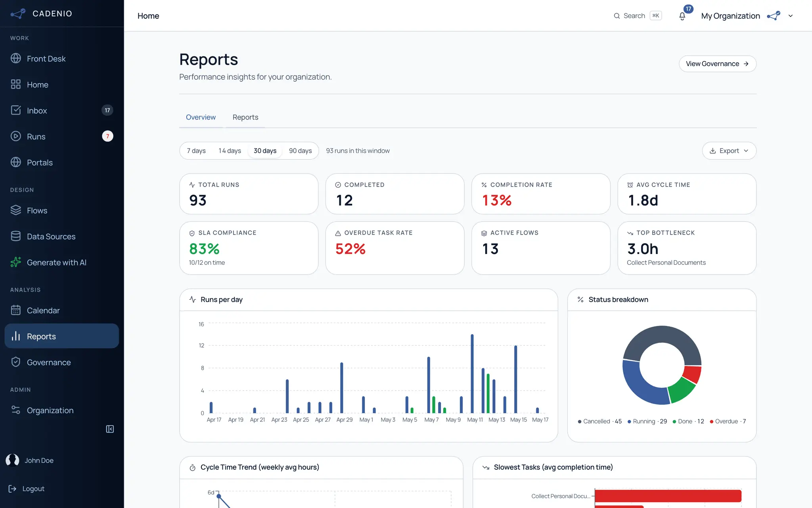The image size is (812, 508).
Task: Click the View Governance button
Action: click(x=718, y=64)
